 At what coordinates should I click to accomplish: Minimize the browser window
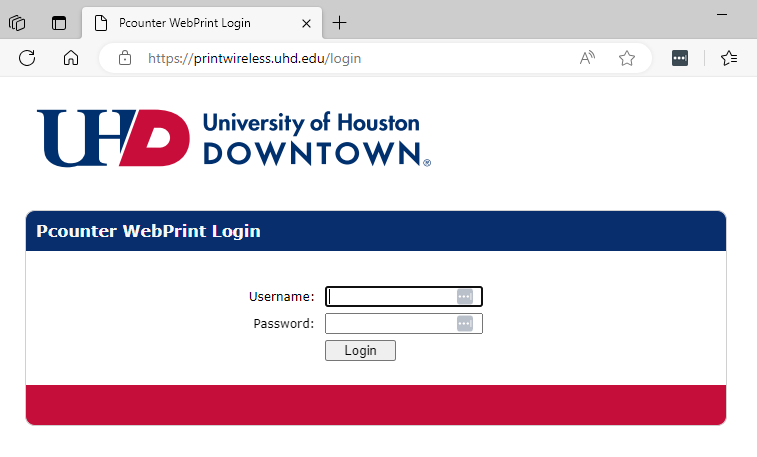(722, 15)
